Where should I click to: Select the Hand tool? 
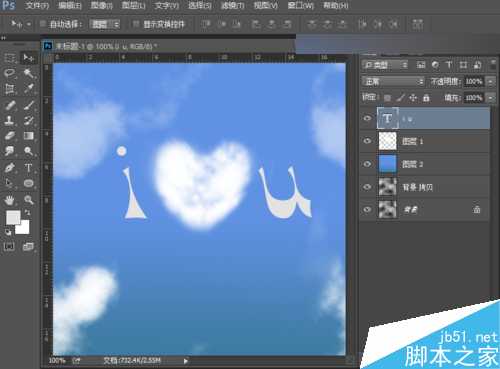pos(10,200)
